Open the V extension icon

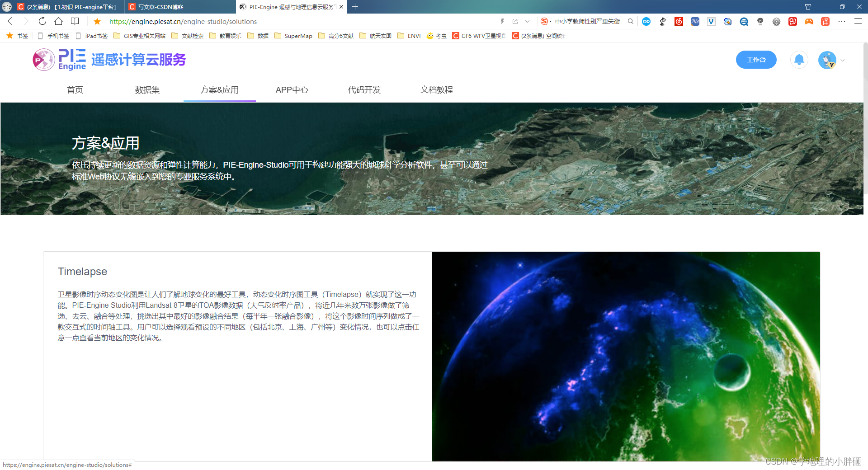pyautogui.click(x=711, y=21)
